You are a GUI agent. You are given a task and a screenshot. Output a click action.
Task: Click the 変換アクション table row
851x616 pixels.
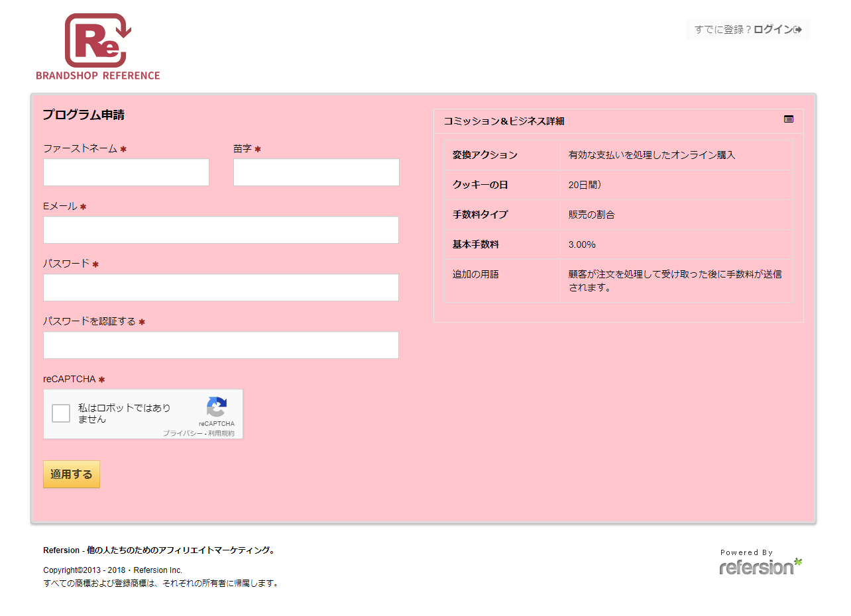pos(618,155)
